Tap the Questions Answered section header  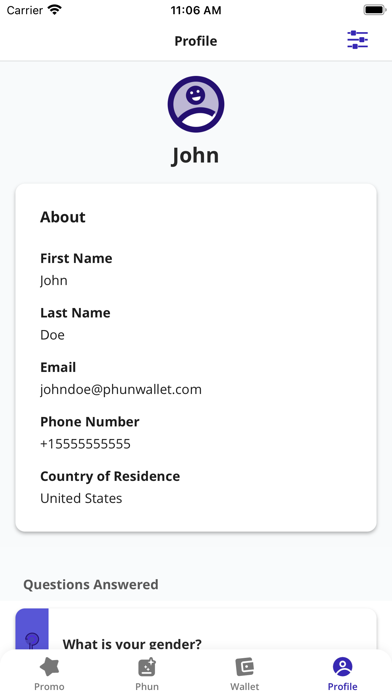pos(91,584)
